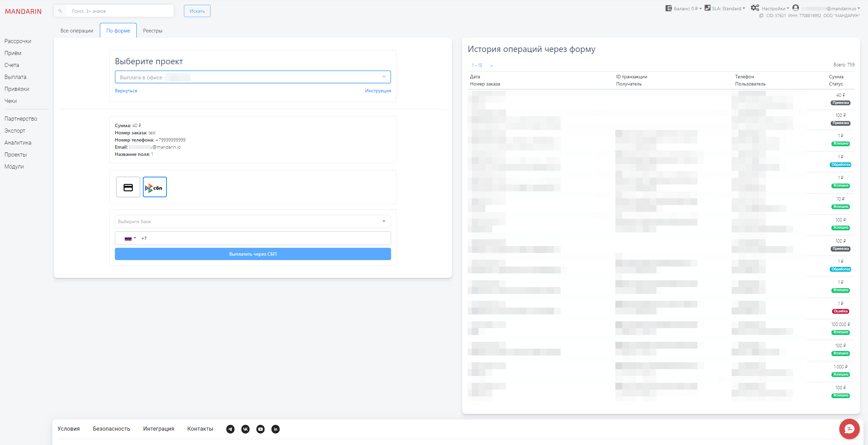868x445 pixels.
Task: Open the red chat support bubble
Action: tap(849, 429)
